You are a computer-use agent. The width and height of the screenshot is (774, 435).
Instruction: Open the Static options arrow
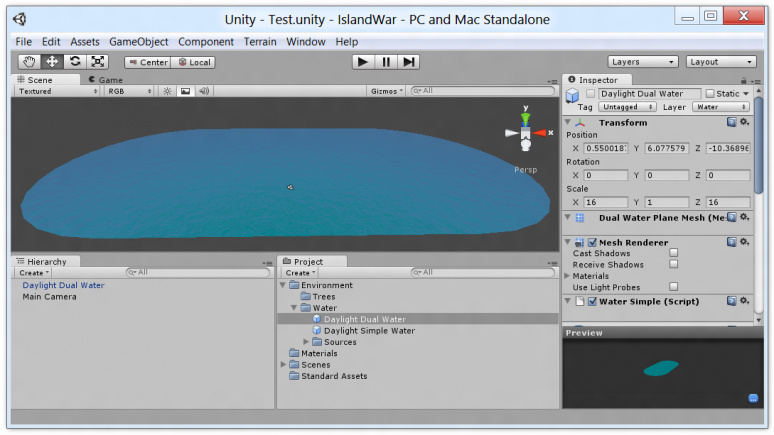click(746, 93)
